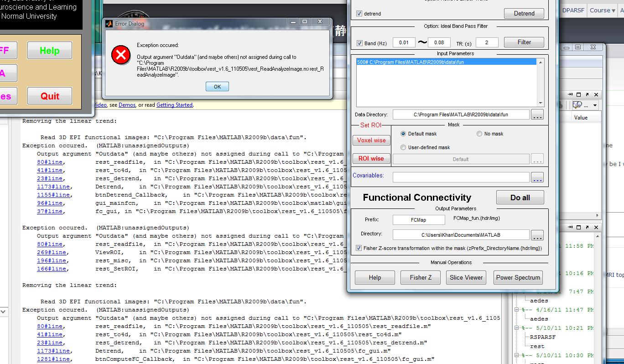This screenshot has width=624, height=364.
Task: Open the Power Spectrum tool
Action: (518, 277)
